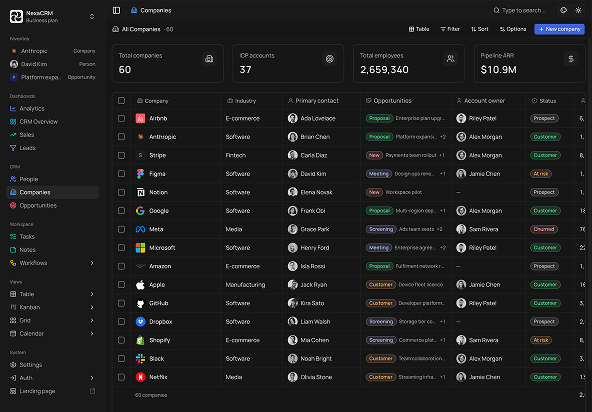Expand the Grid views chevron
Viewport: 592px width, 412px height.
[92, 321]
